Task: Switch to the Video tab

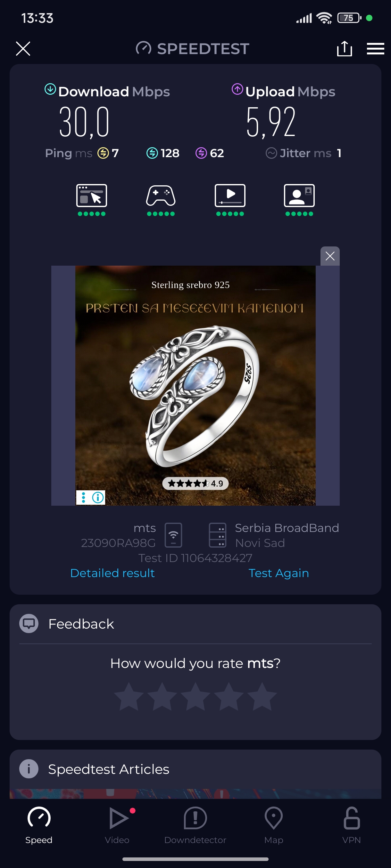Action: [x=117, y=825]
